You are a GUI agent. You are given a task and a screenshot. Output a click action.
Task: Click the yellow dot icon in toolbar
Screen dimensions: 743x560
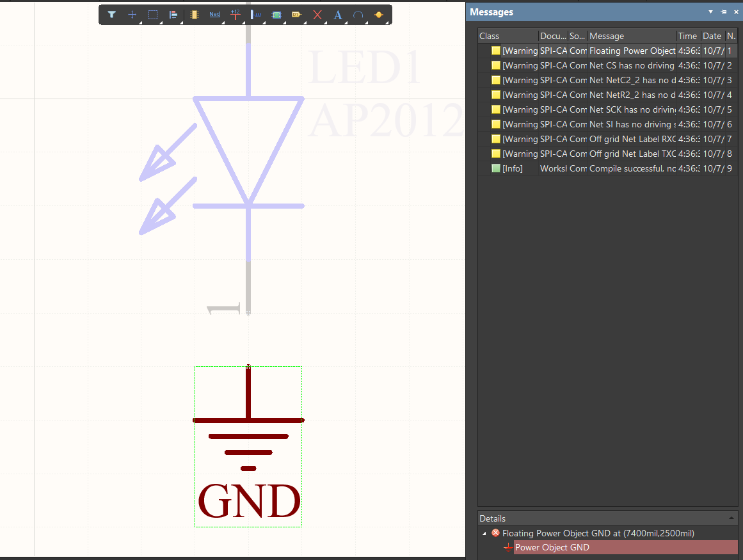pyautogui.click(x=379, y=15)
